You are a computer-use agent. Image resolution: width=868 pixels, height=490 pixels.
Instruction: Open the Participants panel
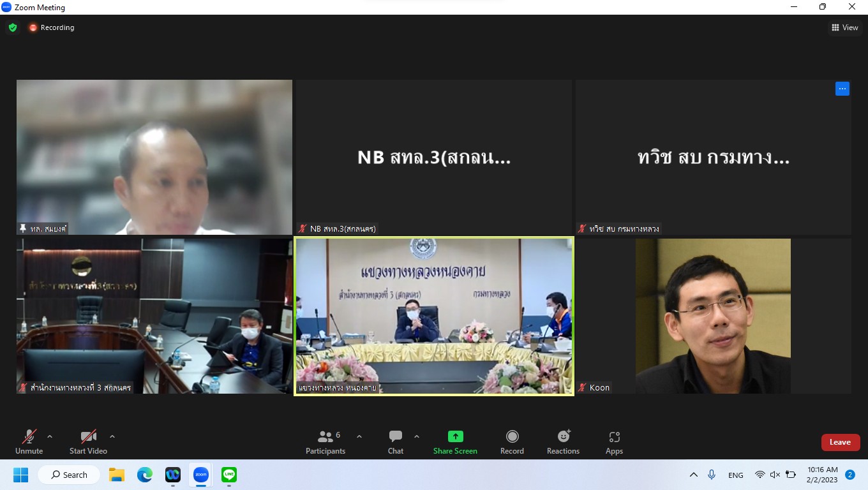325,442
